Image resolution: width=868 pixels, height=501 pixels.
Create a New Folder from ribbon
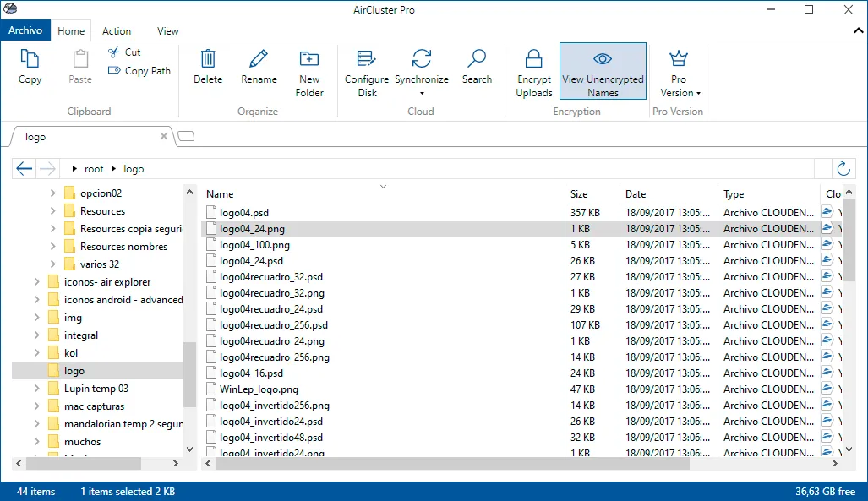click(x=308, y=74)
